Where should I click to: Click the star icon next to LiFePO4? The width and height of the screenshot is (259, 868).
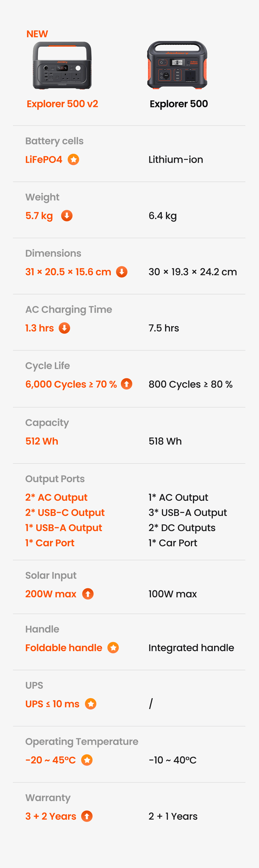pos(74,159)
